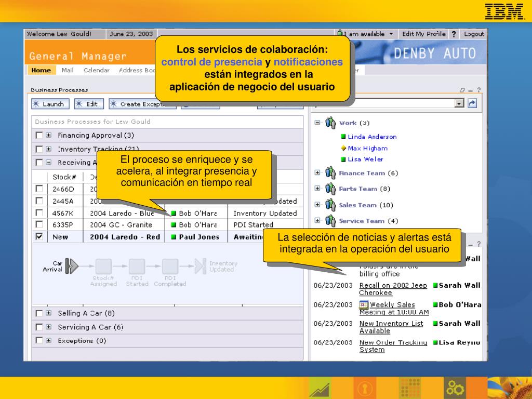Expand the Parts Team contact group
532x399 pixels.
click(317, 188)
